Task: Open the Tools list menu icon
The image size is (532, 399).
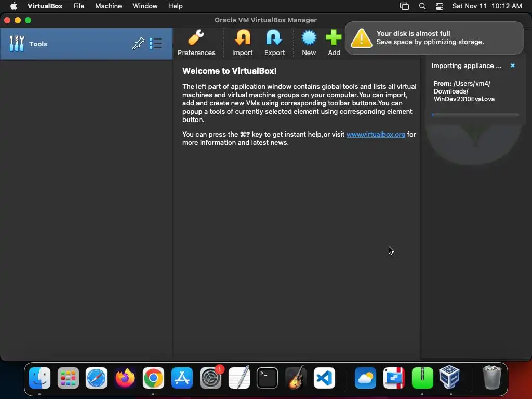Action: tap(155, 44)
